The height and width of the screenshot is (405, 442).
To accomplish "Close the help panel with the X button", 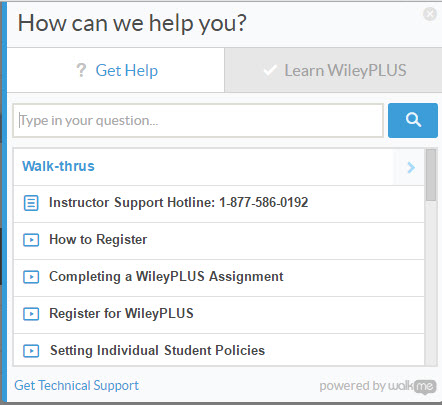I will click(x=430, y=14).
